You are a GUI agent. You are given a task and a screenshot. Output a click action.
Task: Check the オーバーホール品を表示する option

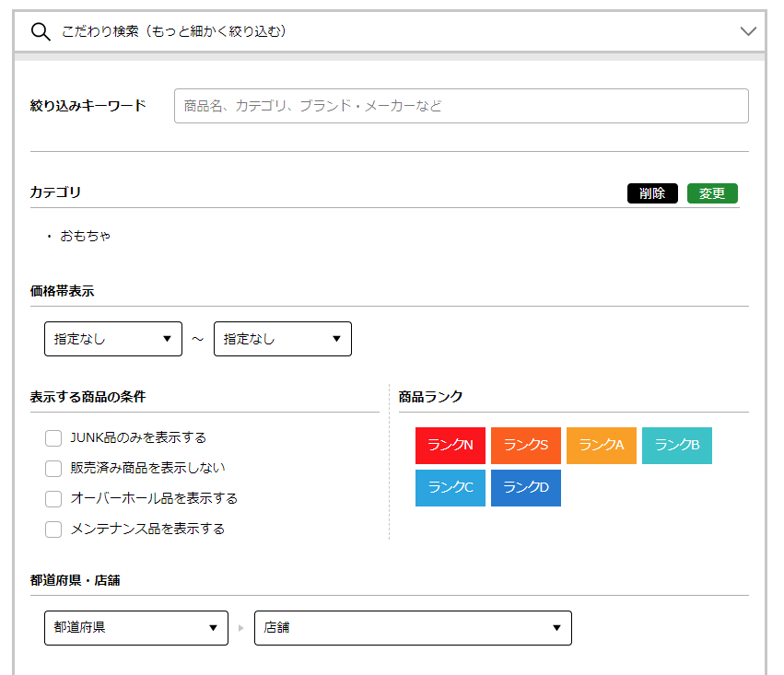(x=53, y=499)
